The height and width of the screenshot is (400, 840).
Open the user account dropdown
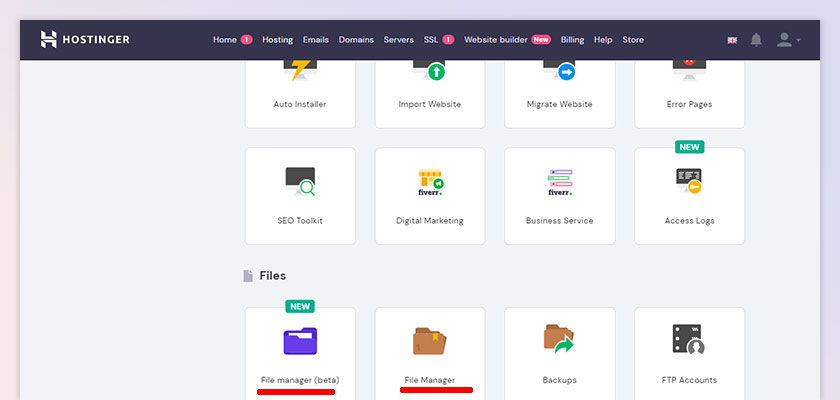(789, 40)
